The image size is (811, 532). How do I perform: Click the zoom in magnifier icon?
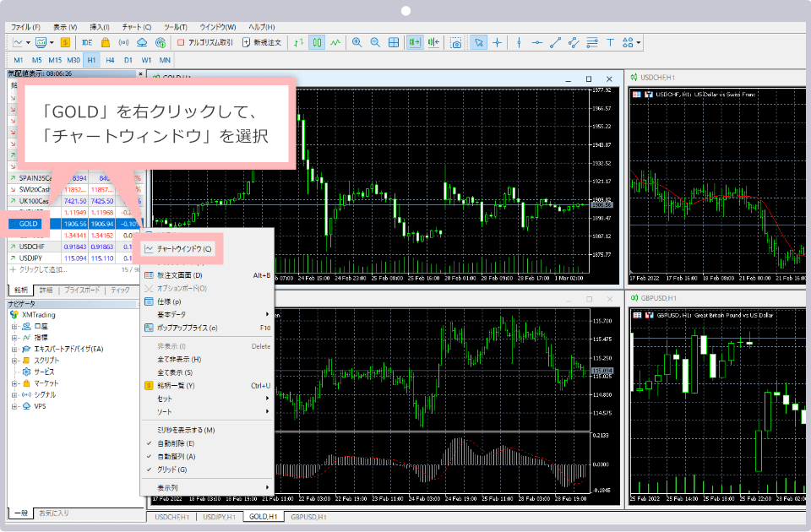(357, 42)
